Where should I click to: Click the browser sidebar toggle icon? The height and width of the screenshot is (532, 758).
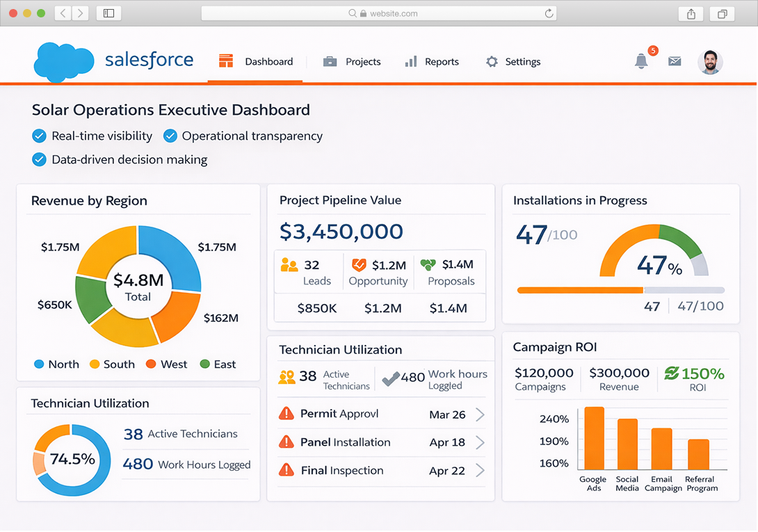108,13
